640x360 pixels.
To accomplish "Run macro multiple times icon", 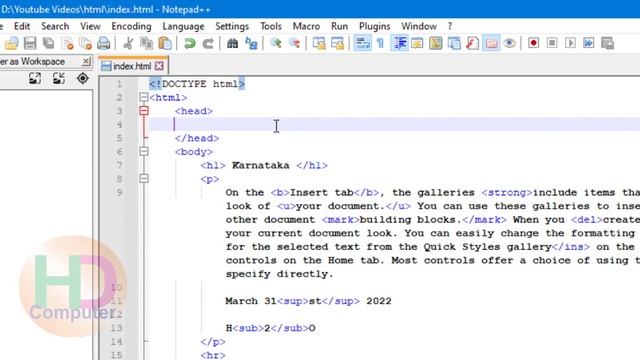I will [589, 43].
